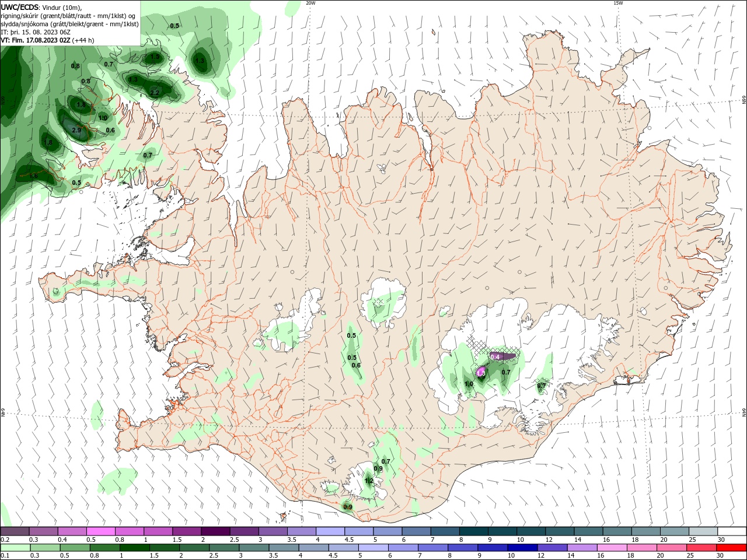Select lower legend swatch between 20 and 25
747x560 pixels.
click(x=671, y=548)
